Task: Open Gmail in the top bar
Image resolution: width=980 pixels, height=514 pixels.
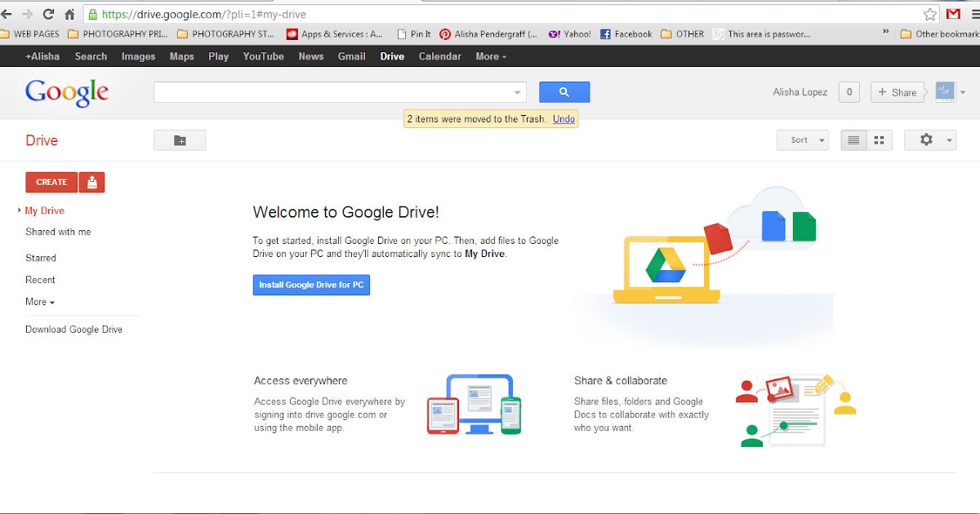Action: 351,56
